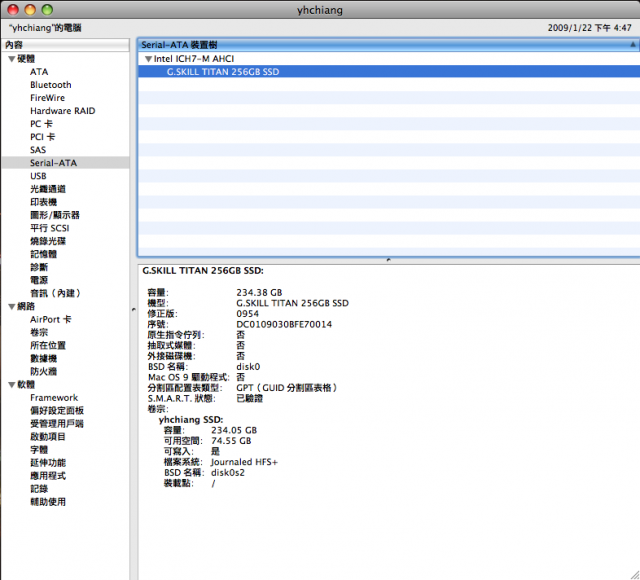Select ATA in the sidebar

click(39, 72)
